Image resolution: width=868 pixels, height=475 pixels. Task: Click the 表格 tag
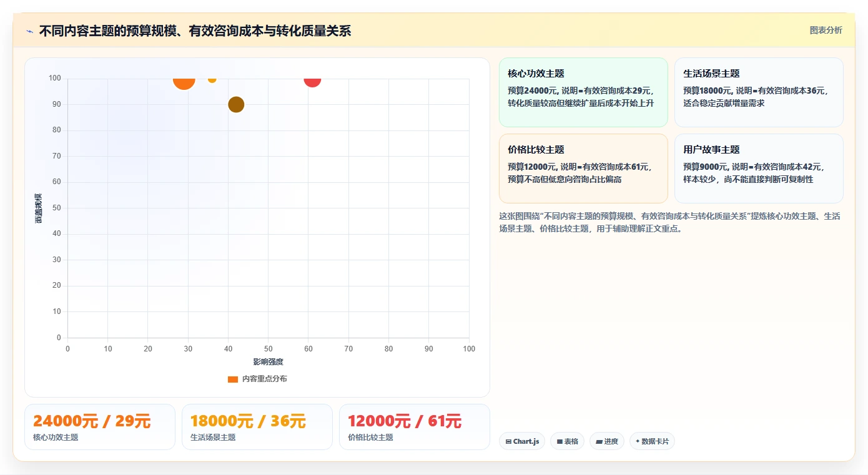[567, 441]
